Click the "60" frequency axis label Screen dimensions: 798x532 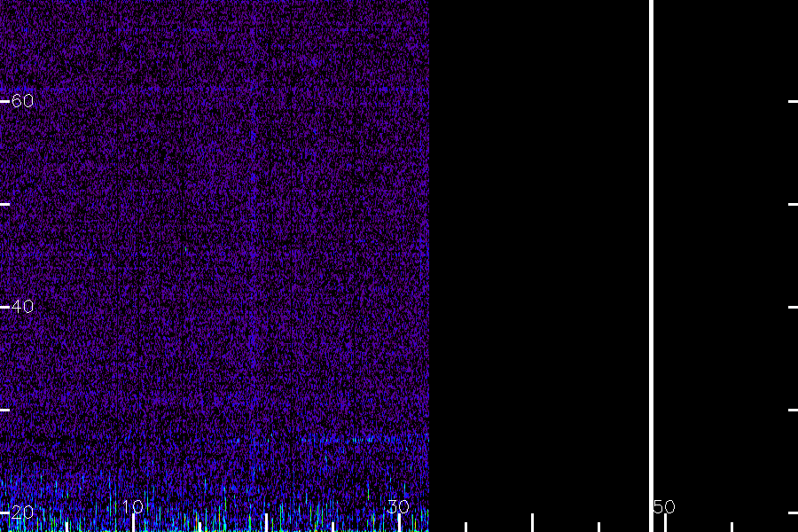(x=22, y=101)
